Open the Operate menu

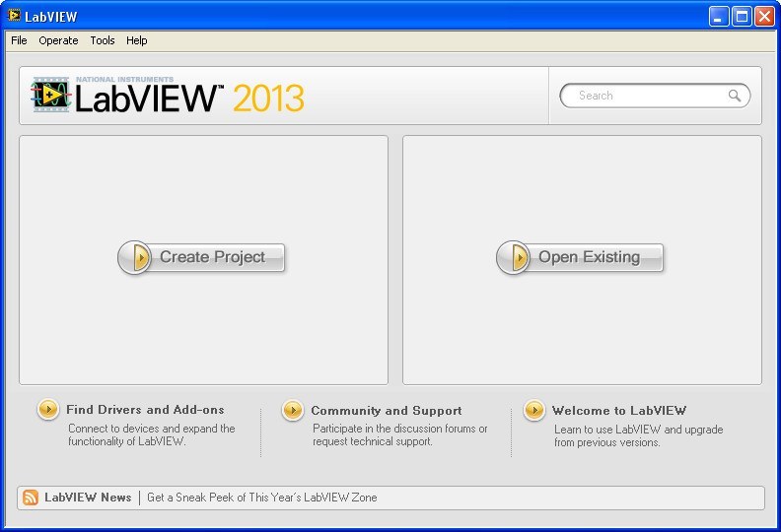click(x=58, y=40)
